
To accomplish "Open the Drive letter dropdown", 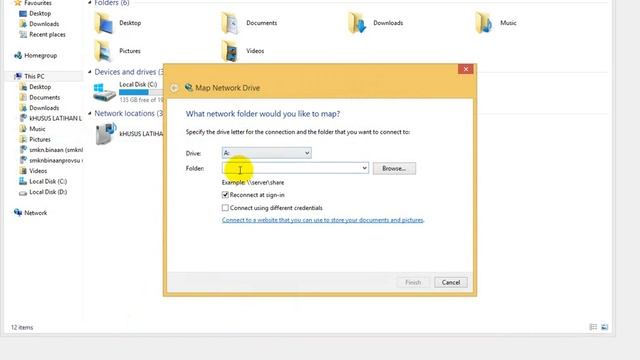I will [x=267, y=153].
